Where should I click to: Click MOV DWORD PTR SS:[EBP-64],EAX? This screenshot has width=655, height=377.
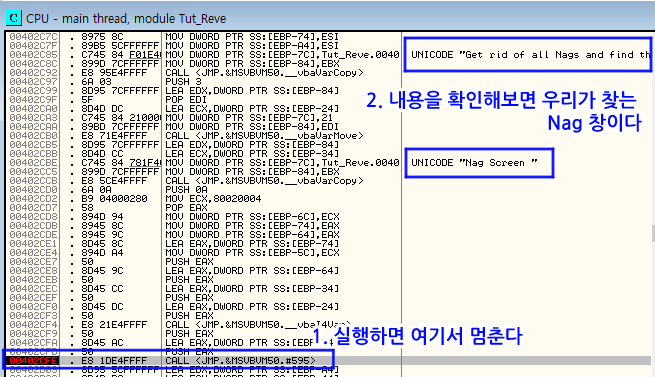(x=252, y=234)
